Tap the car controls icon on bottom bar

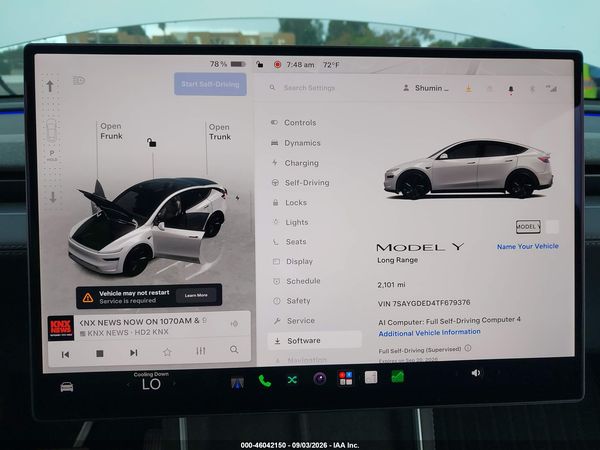(x=67, y=387)
